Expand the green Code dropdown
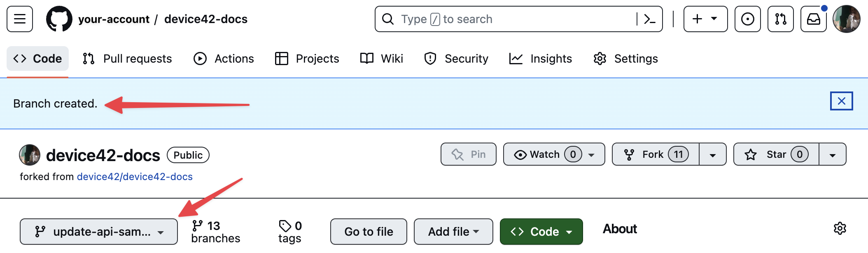 541,232
